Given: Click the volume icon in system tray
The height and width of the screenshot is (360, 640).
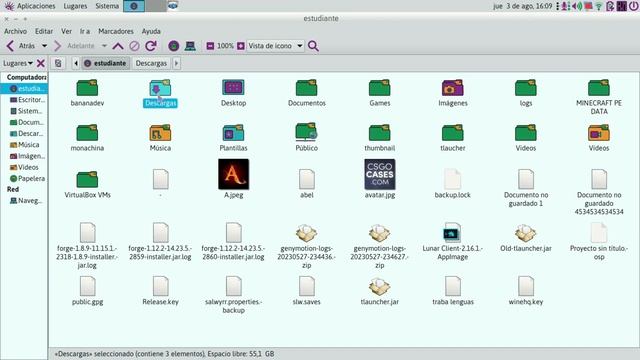Looking at the screenshot, I should [x=577, y=6].
